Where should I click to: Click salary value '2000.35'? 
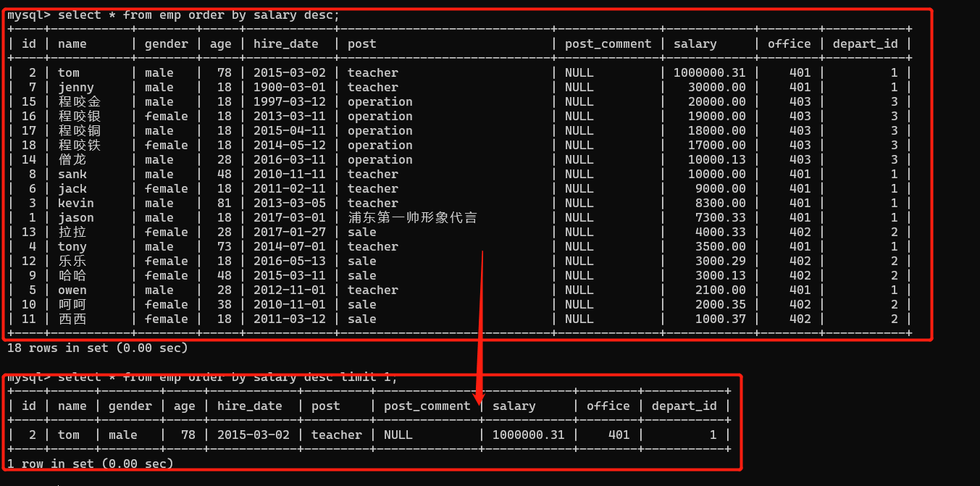click(721, 304)
